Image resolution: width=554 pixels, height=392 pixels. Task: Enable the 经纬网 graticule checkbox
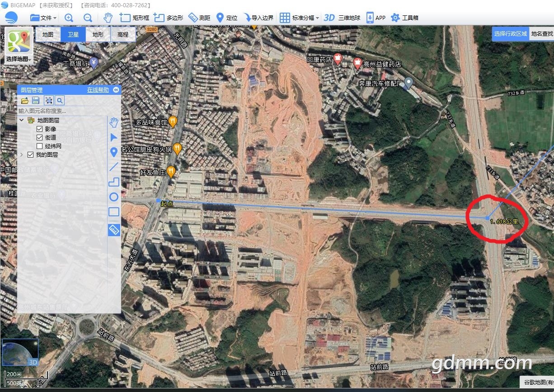tap(39, 146)
